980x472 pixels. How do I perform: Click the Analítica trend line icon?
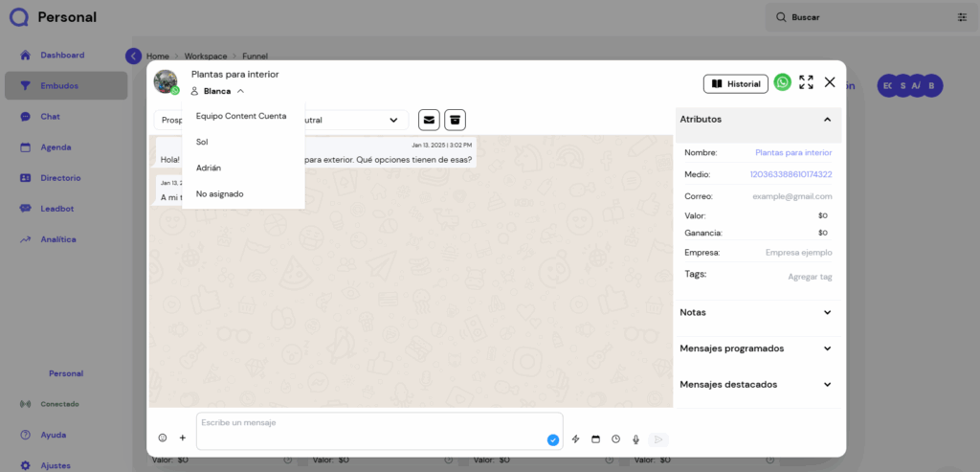point(25,239)
